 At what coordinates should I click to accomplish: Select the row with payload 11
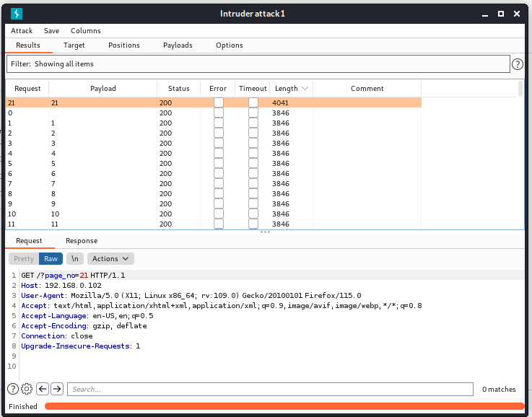tap(214, 224)
